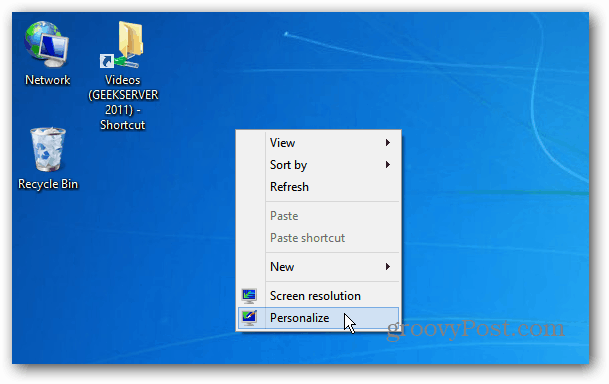Click the Videos (GEEKSERVER 2011) - Shortcut label
609x384 pixels.
(x=123, y=103)
